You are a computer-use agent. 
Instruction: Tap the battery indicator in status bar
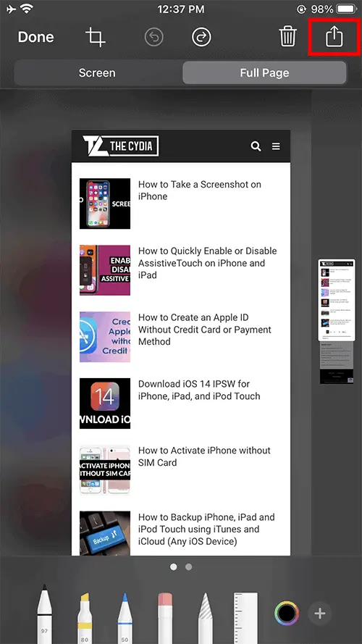click(346, 9)
